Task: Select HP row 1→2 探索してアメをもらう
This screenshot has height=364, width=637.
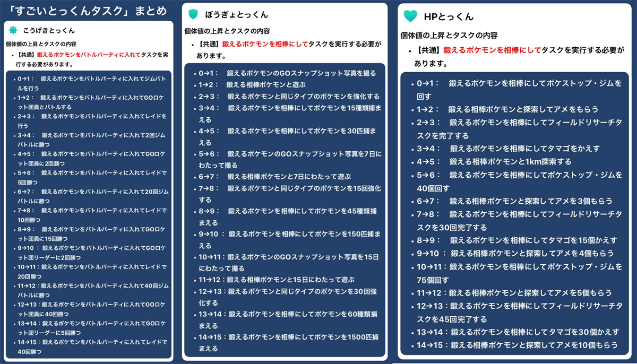Action: [x=507, y=109]
